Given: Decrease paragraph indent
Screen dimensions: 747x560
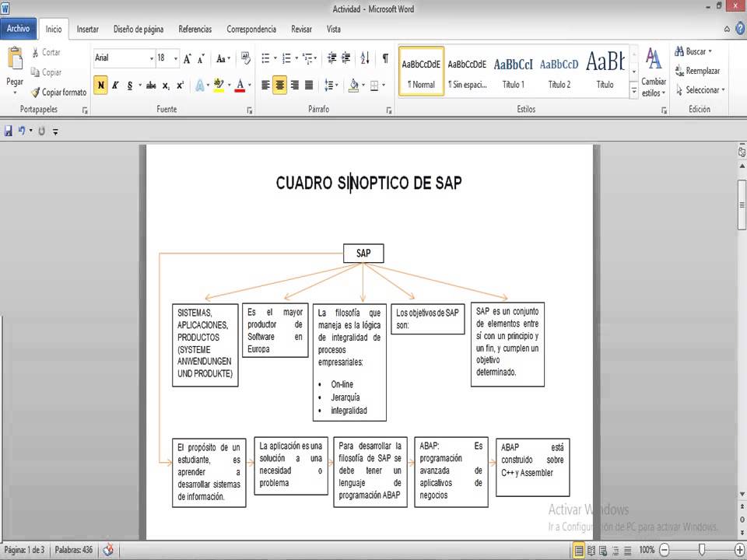Looking at the screenshot, I should click(331, 58).
